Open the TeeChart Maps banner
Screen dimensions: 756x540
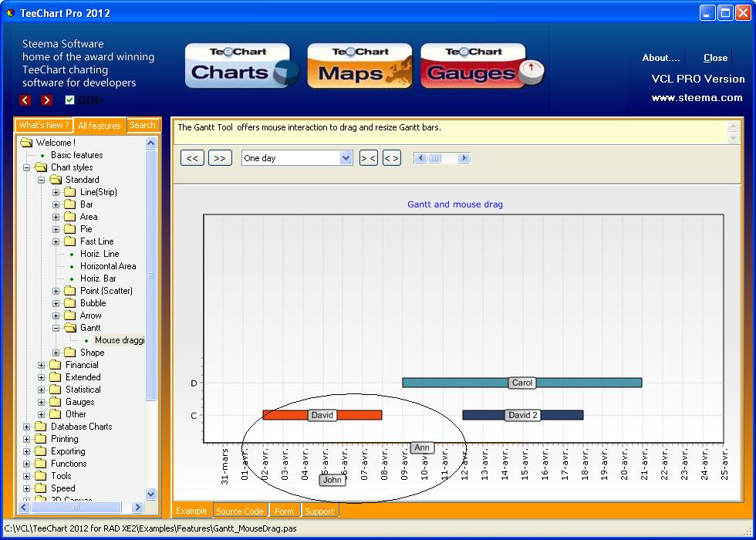pos(359,66)
